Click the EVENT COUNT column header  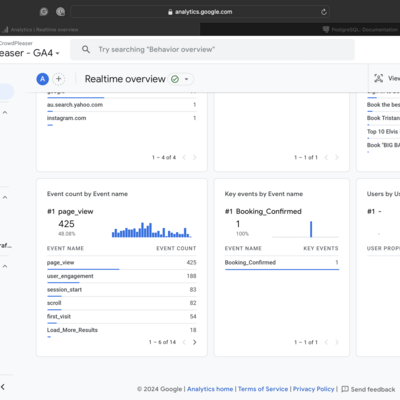176,248
